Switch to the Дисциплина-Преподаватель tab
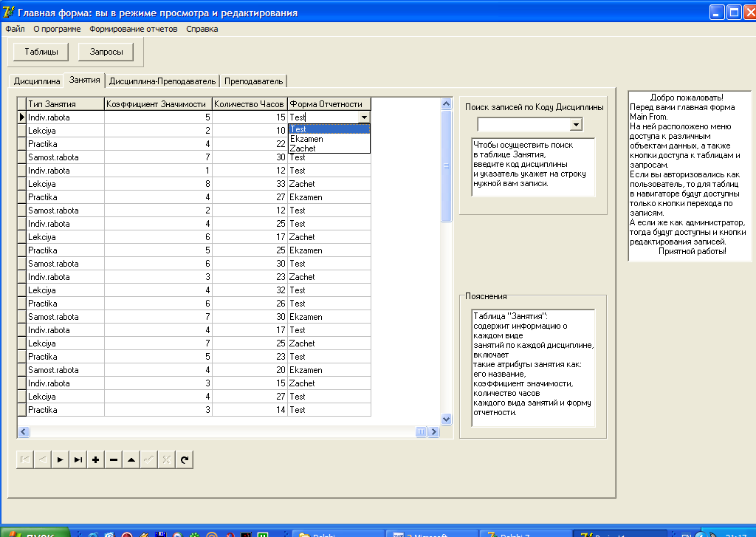Image resolution: width=756 pixels, height=537 pixels. [162, 81]
